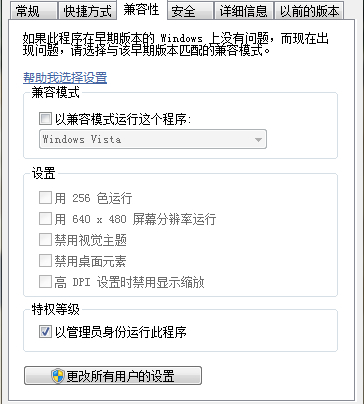Screen dimensions: 364x404
Task: Click the 特权等级 group label
Action: coord(56,309)
